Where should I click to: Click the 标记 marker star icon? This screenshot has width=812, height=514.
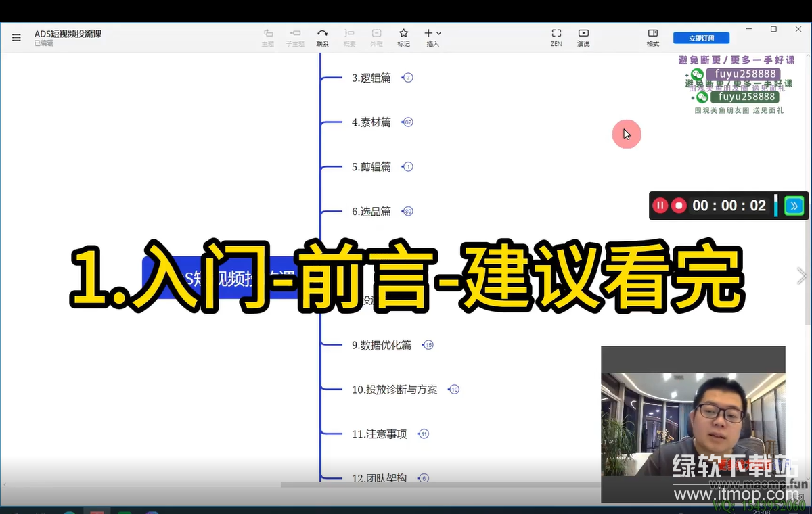click(x=403, y=37)
